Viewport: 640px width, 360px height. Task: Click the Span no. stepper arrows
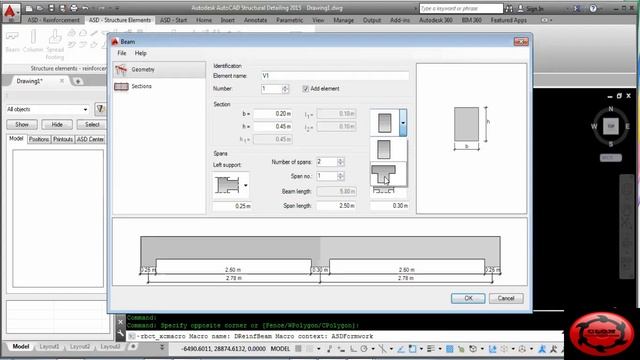340,176
